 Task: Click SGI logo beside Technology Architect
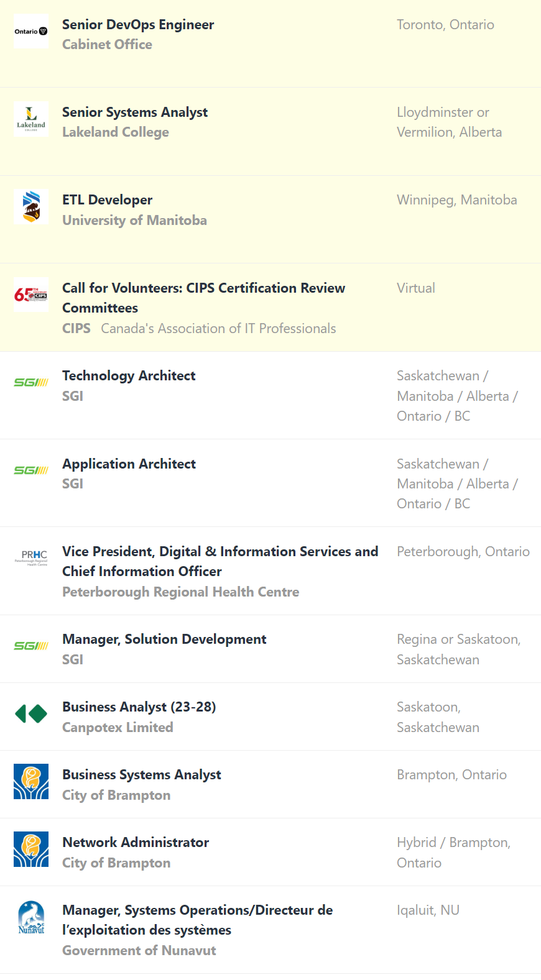31,382
